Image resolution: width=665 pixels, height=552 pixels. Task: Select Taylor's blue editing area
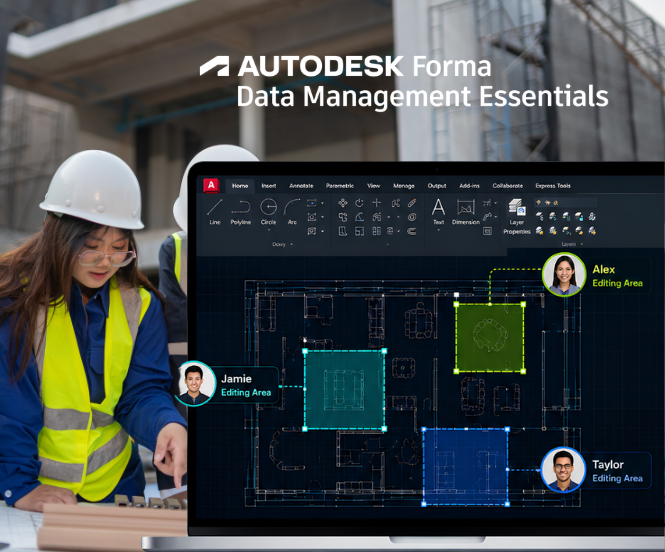(x=465, y=466)
